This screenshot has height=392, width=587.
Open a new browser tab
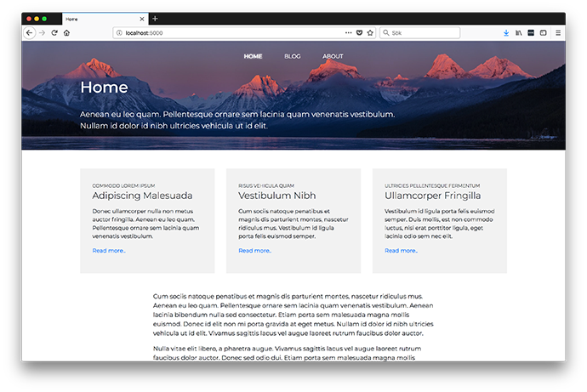(x=155, y=19)
